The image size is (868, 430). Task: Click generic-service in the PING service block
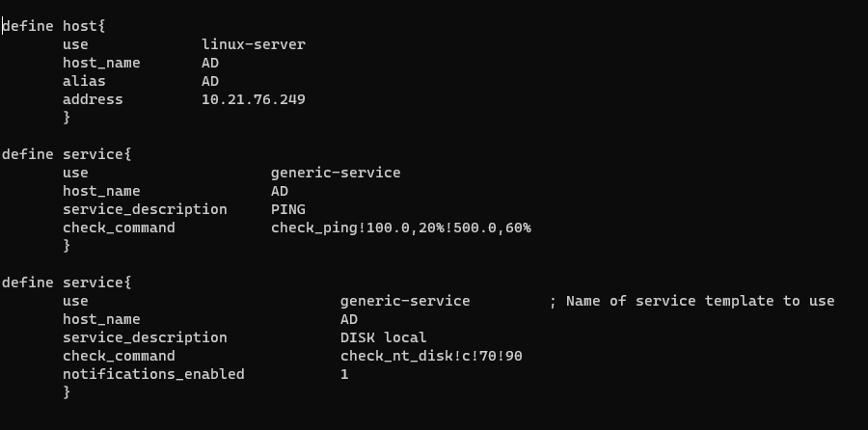click(336, 173)
